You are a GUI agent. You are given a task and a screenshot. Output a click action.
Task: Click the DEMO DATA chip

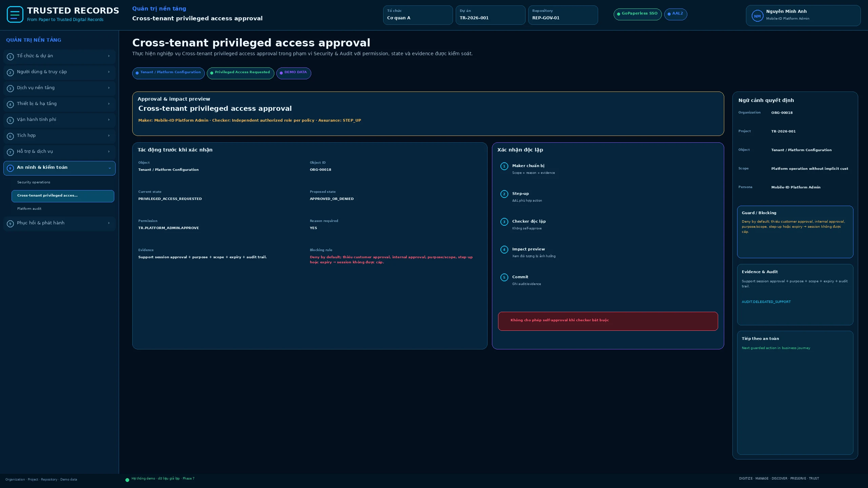pyautogui.click(x=294, y=73)
